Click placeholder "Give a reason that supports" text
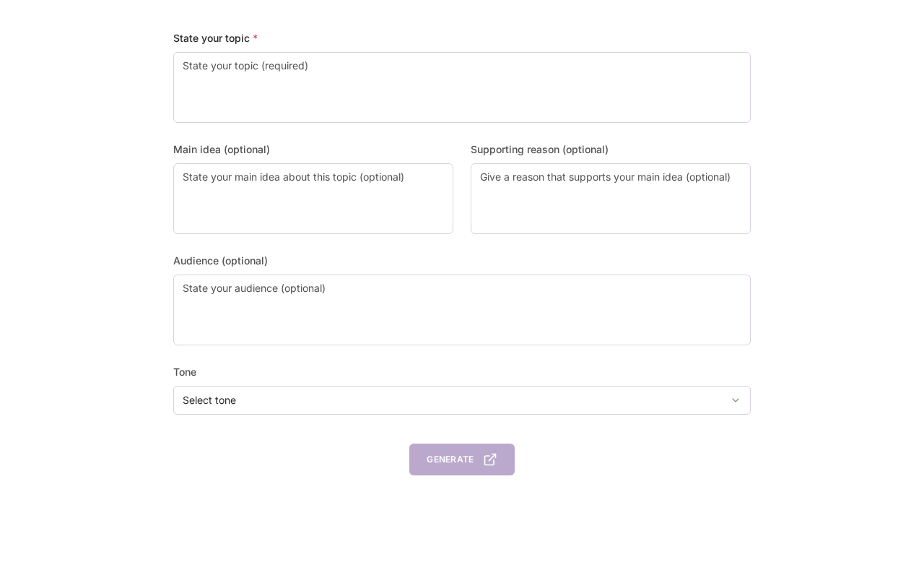Screen dimensions: 924x578 pyautogui.click(x=605, y=177)
